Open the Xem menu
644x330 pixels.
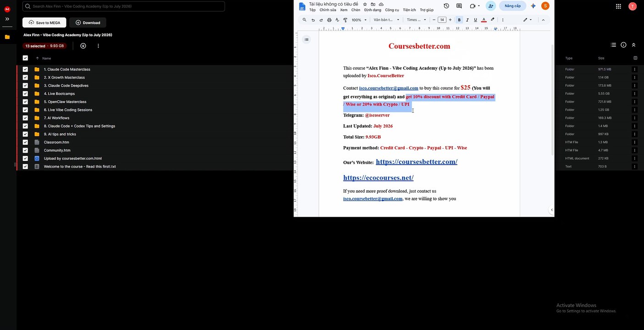click(x=344, y=10)
